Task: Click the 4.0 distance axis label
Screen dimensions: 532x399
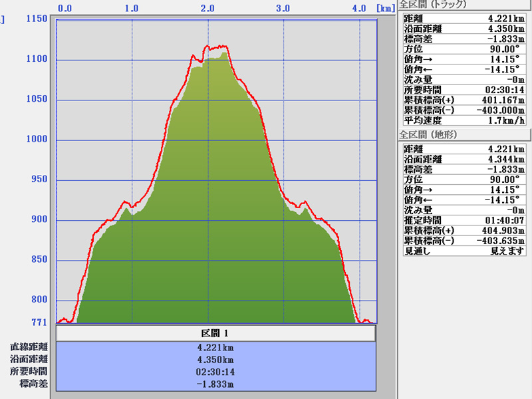Action: click(359, 9)
